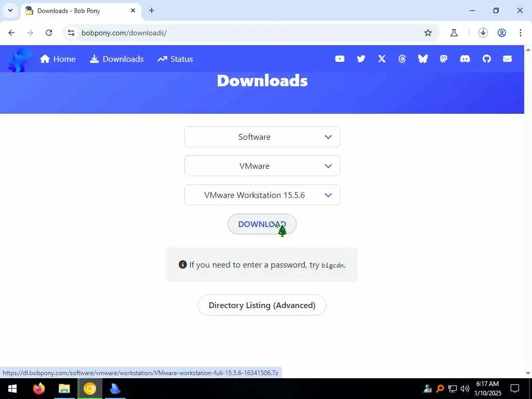
Task: Open the Discord icon link
Action: [x=465, y=59]
